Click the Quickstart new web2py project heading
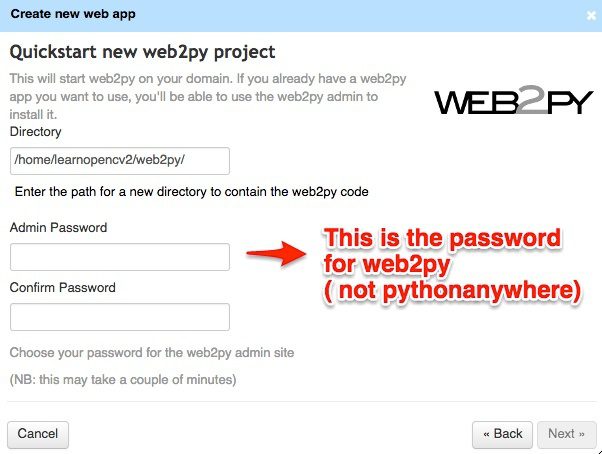 pyautogui.click(x=142, y=52)
